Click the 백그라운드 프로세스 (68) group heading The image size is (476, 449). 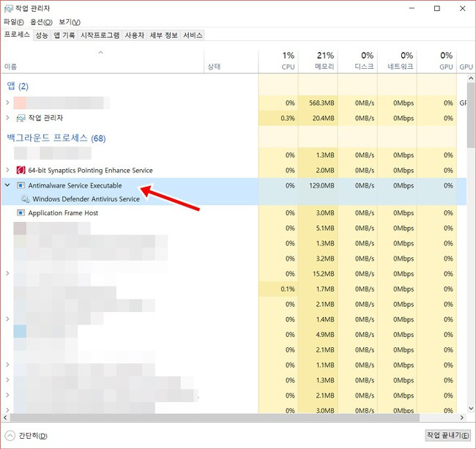(x=56, y=138)
